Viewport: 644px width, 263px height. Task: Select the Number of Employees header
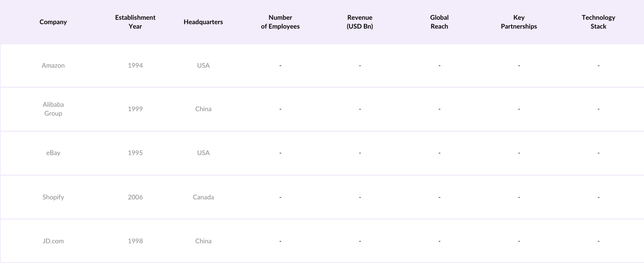coord(280,22)
